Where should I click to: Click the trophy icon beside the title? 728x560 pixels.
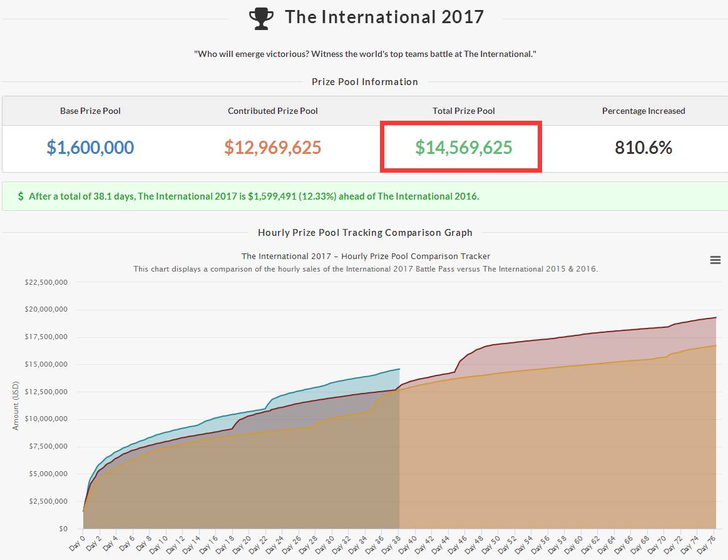point(261,17)
